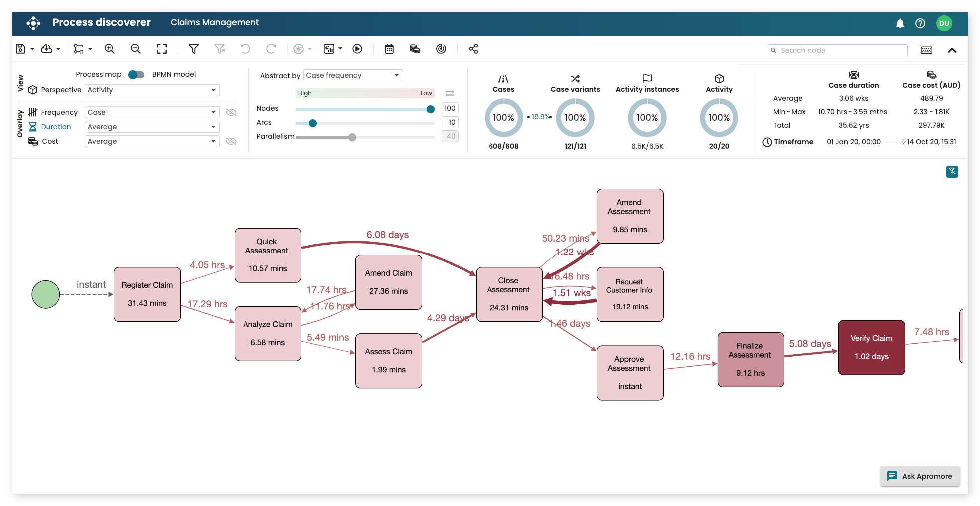980x506 pixels.
Task: Start the log animation with the Play icon
Action: 357,48
